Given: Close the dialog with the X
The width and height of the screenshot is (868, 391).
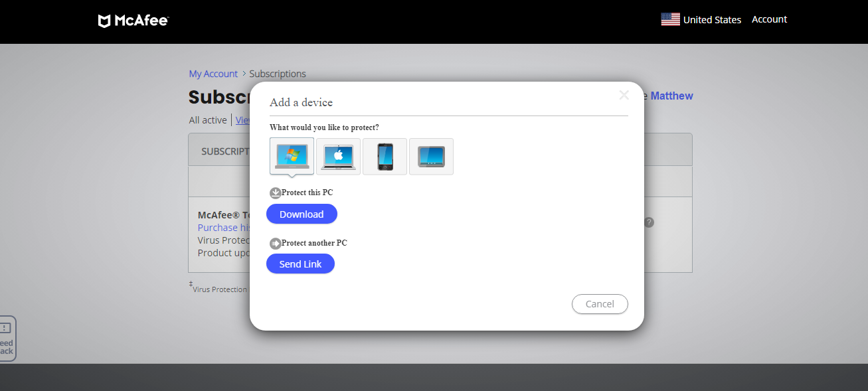Looking at the screenshot, I should (x=624, y=95).
